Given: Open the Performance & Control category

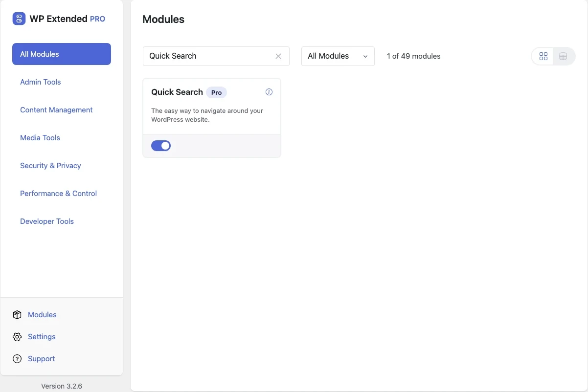Looking at the screenshot, I should tap(58, 194).
